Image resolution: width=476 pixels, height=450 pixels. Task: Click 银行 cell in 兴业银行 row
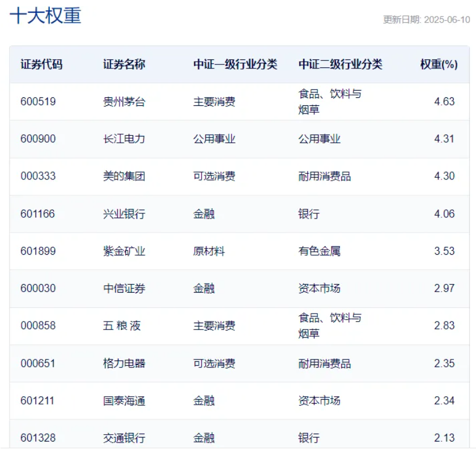tap(309, 214)
